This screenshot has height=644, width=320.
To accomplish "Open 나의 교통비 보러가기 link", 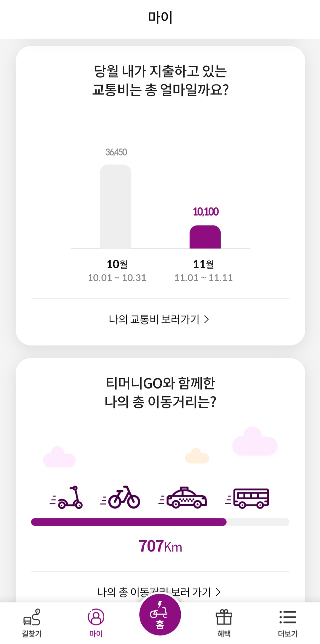I will tap(154, 319).
